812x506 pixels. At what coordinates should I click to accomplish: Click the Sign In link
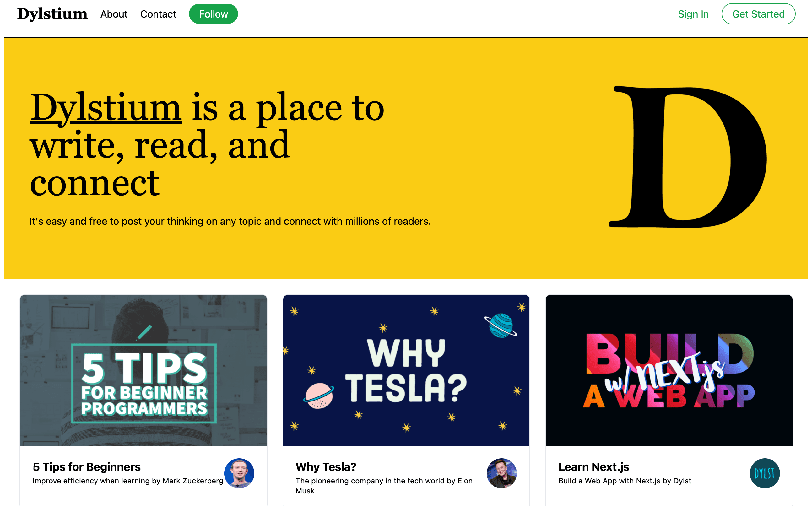point(693,14)
